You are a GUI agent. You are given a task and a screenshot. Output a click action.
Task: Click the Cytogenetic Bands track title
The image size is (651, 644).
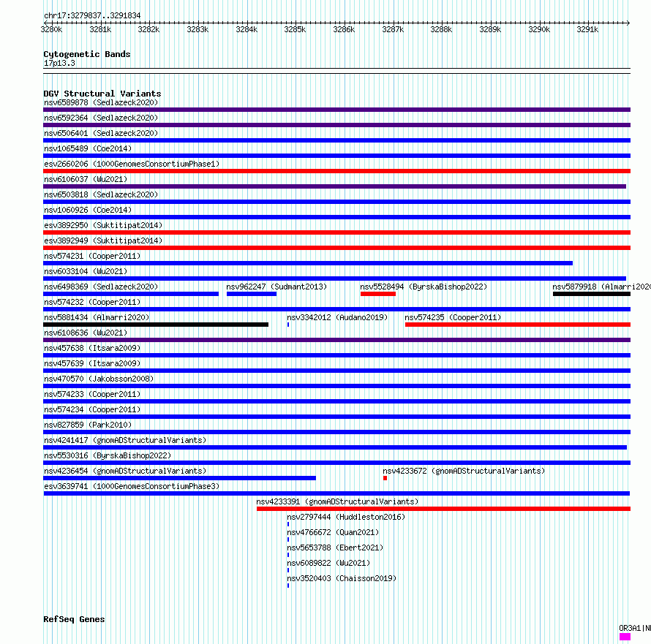[87, 54]
